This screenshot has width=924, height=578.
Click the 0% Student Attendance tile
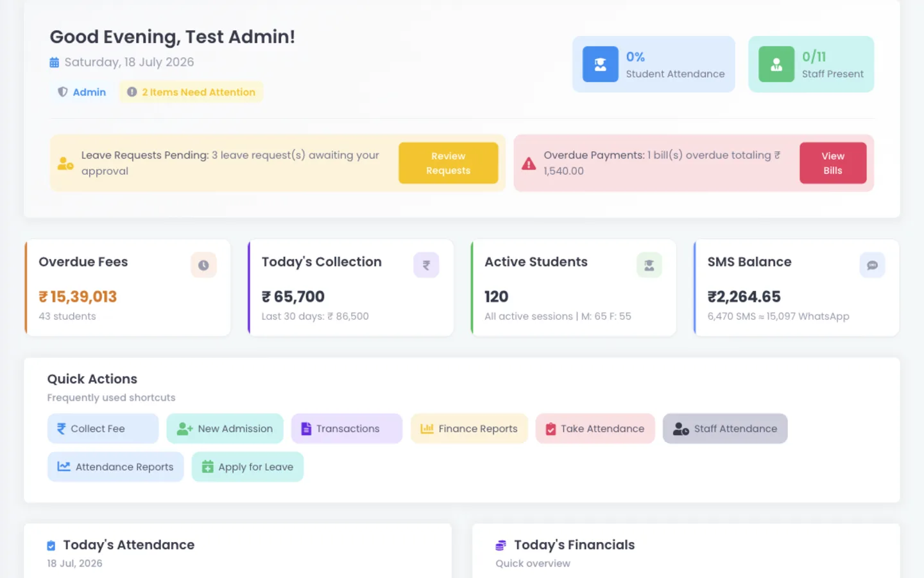tap(654, 64)
